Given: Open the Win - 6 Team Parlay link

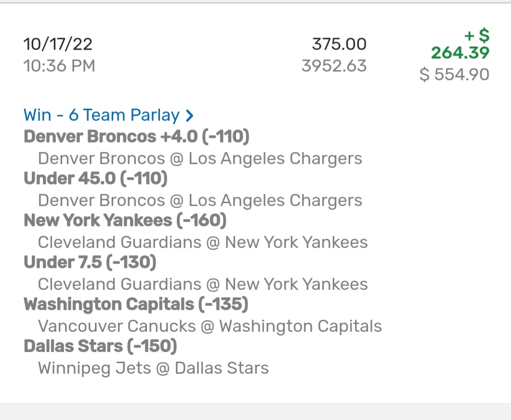Looking at the screenshot, I should tap(101, 116).
